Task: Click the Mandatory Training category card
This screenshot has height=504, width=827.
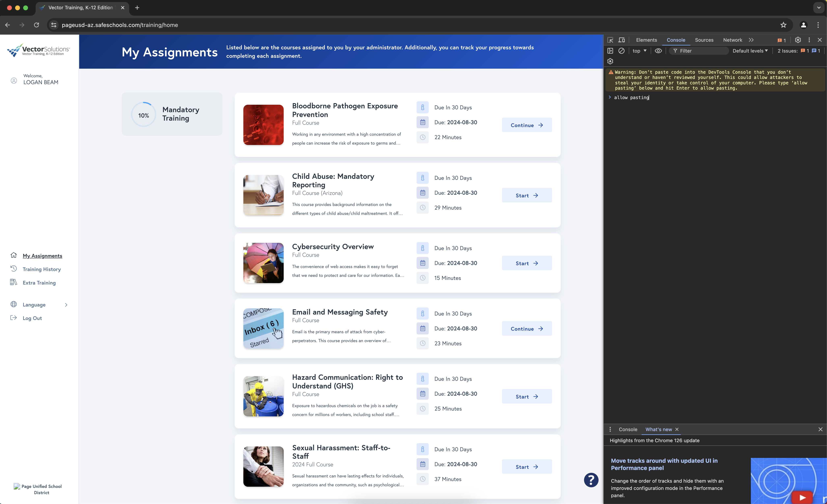Action: (x=172, y=114)
